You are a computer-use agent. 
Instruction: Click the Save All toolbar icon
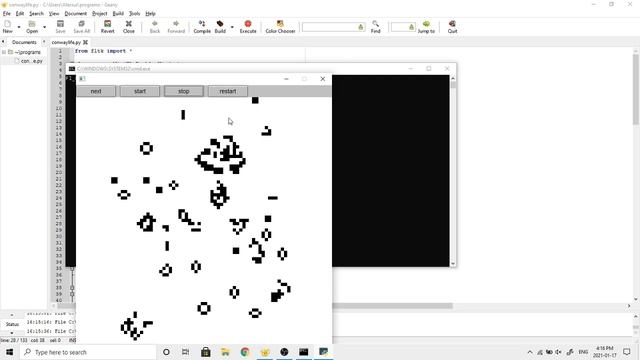pyautogui.click(x=81, y=27)
